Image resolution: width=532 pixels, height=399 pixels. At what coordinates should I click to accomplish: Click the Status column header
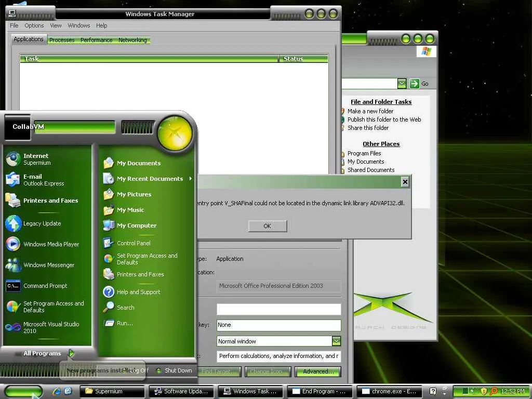303,59
